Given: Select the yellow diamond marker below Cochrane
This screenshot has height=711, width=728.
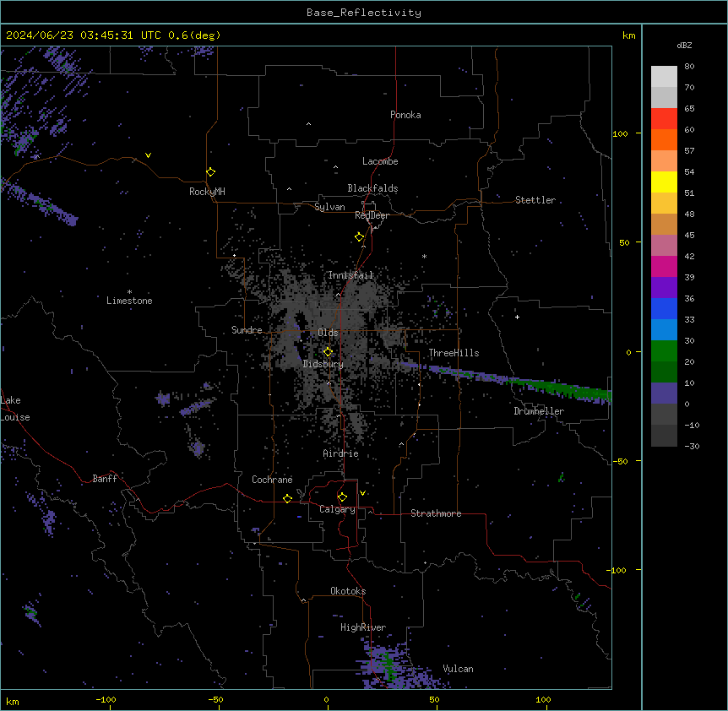Looking at the screenshot, I should pyautogui.click(x=287, y=498).
